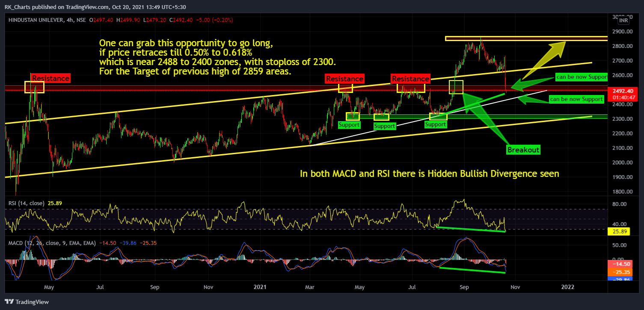Click the 01:40:47 bar countdown timer
Viewport: 644px width, 310px height.
click(x=623, y=97)
